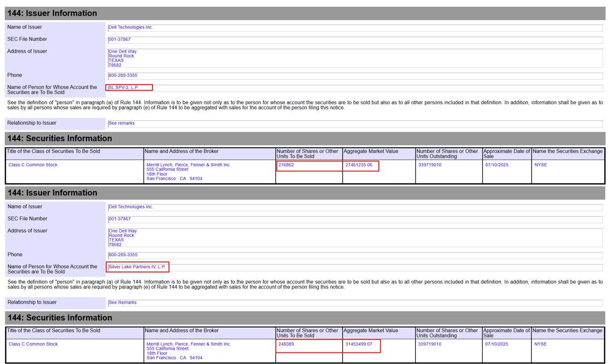The height and width of the screenshot is (364, 610).
Task: Click 'Aggregate Market Value' header above 31453499.07
Action: [371, 330]
